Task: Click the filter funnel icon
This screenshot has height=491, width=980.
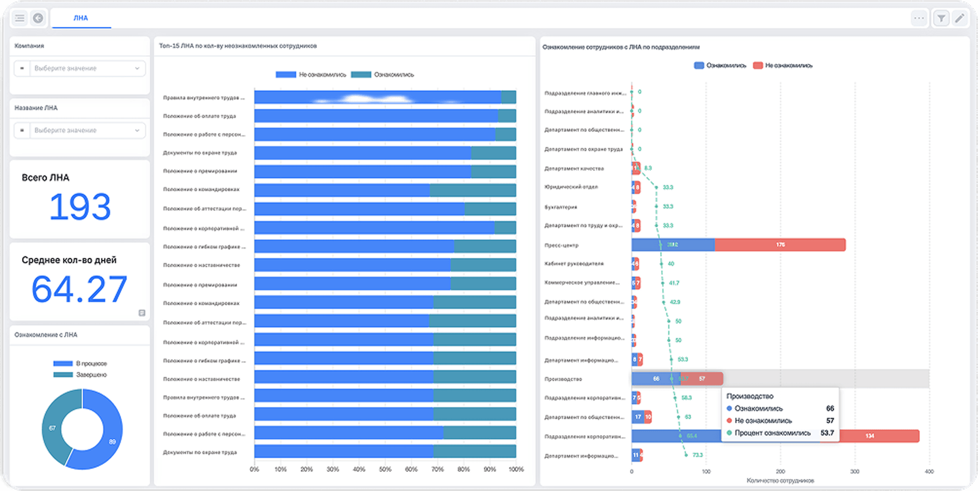Action: pyautogui.click(x=941, y=19)
